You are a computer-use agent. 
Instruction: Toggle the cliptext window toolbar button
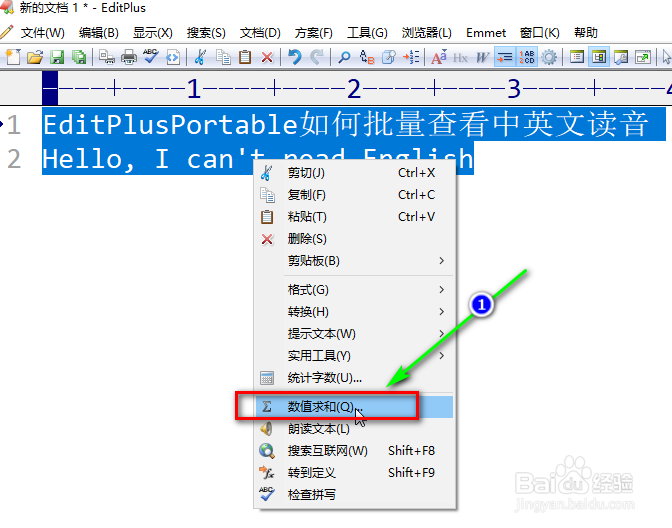pyautogui.click(x=599, y=57)
